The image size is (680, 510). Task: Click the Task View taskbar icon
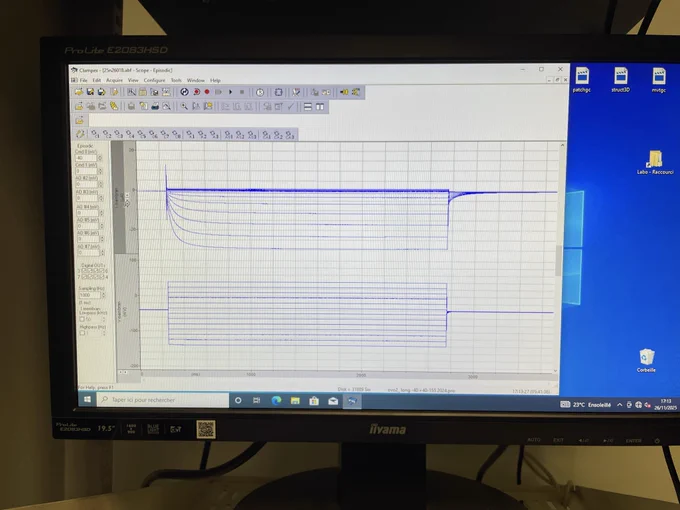point(257,400)
